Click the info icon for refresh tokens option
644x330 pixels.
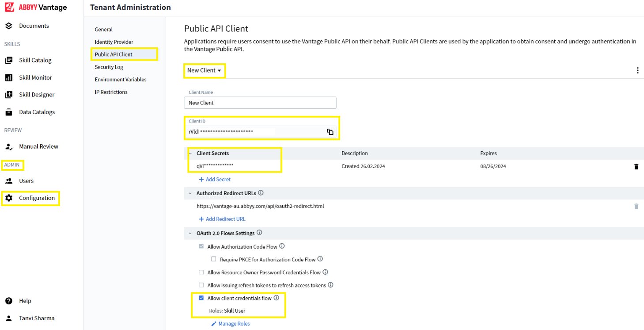330,285
